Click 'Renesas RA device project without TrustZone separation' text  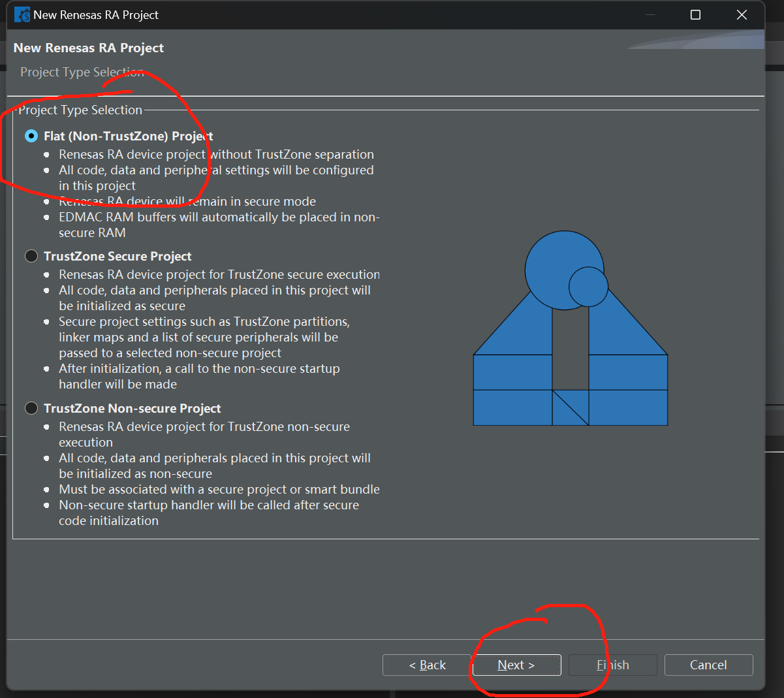click(216, 154)
